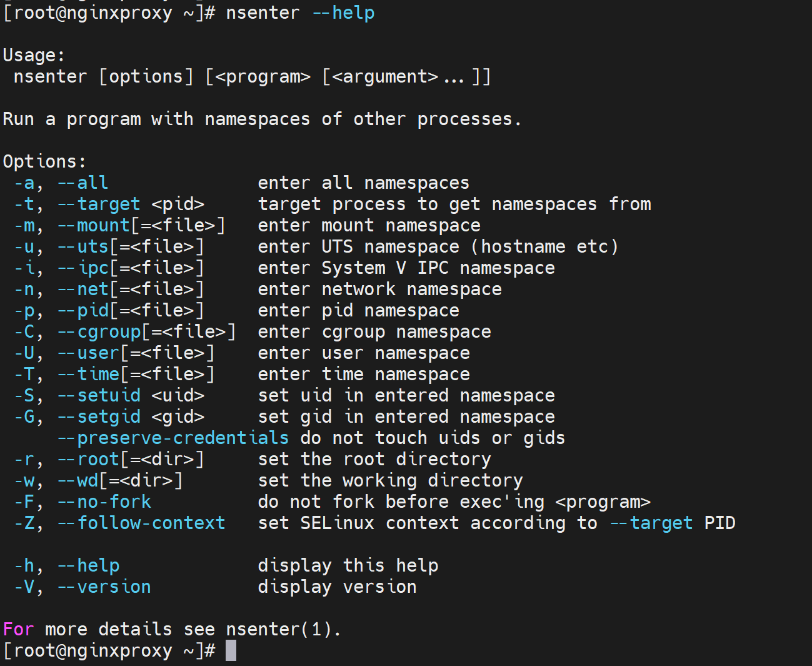812x666 pixels.
Task: Click the --follow-context option text
Action: pyautogui.click(x=141, y=523)
